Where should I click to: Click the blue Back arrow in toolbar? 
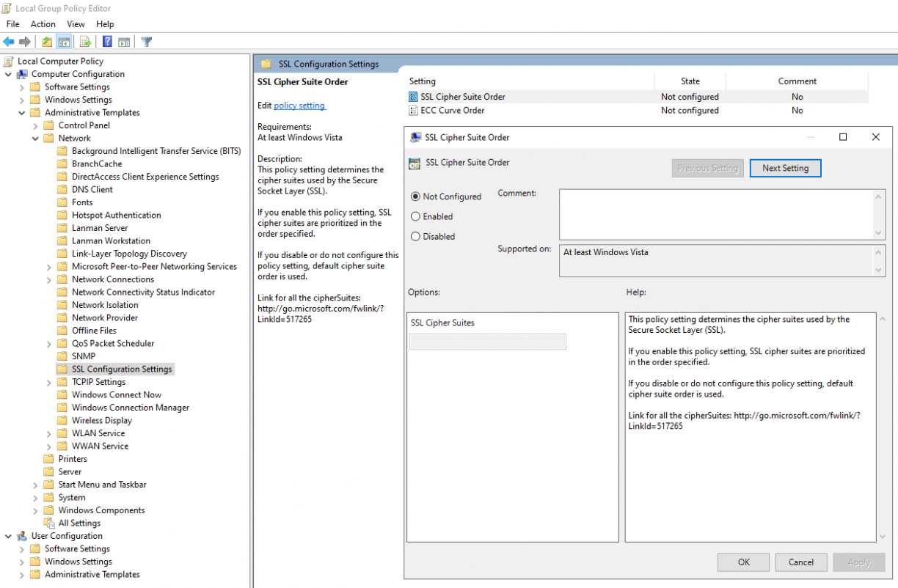coord(9,42)
